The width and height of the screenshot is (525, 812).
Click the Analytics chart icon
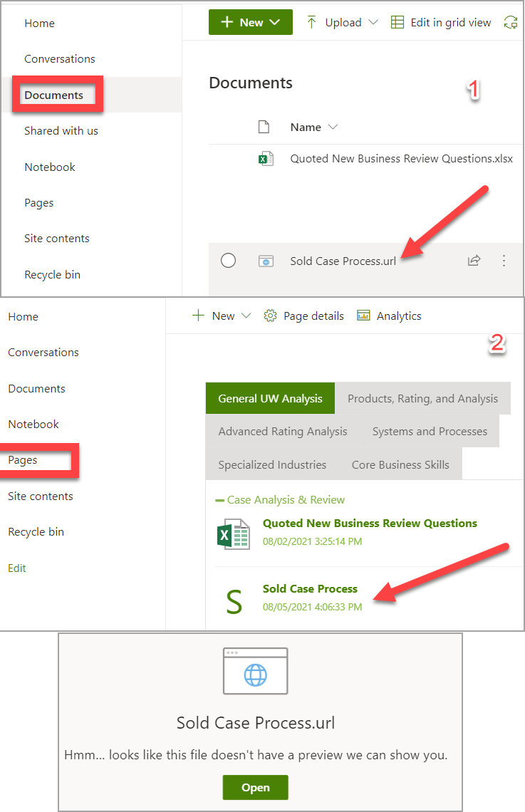[363, 316]
